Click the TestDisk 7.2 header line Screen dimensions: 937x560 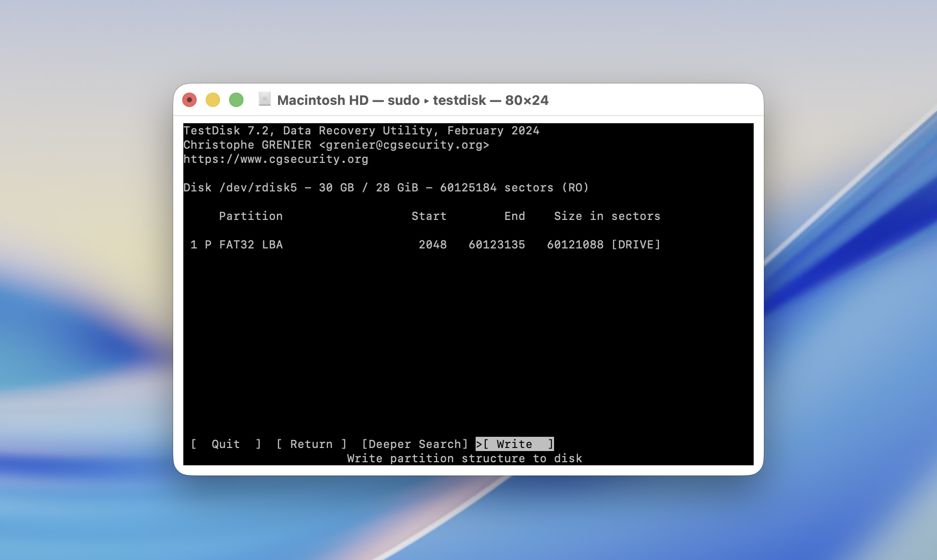click(361, 131)
